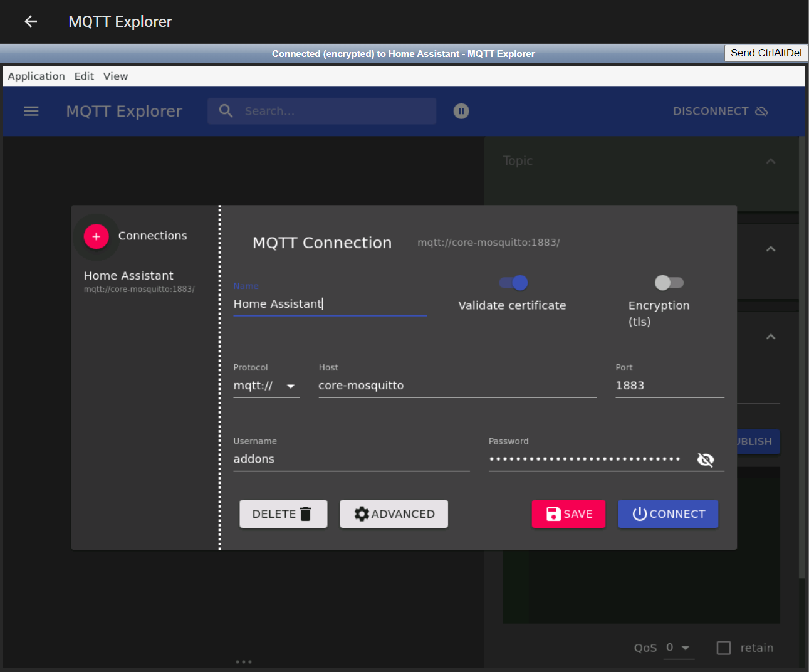
Task: Edit the connection Name field
Action: (x=330, y=304)
